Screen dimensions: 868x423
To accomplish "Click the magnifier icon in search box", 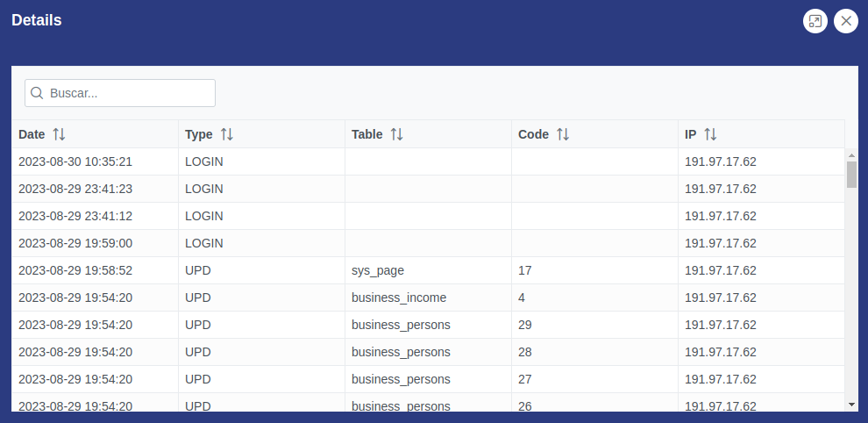I will coord(37,93).
